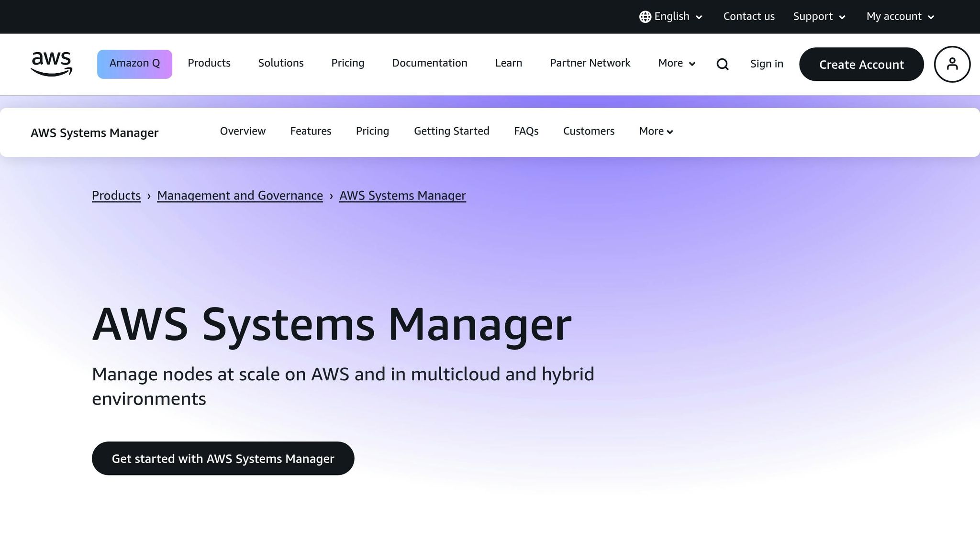Click the Products breadcrumb link
Image resolution: width=980 pixels, height=551 pixels.
click(x=116, y=196)
